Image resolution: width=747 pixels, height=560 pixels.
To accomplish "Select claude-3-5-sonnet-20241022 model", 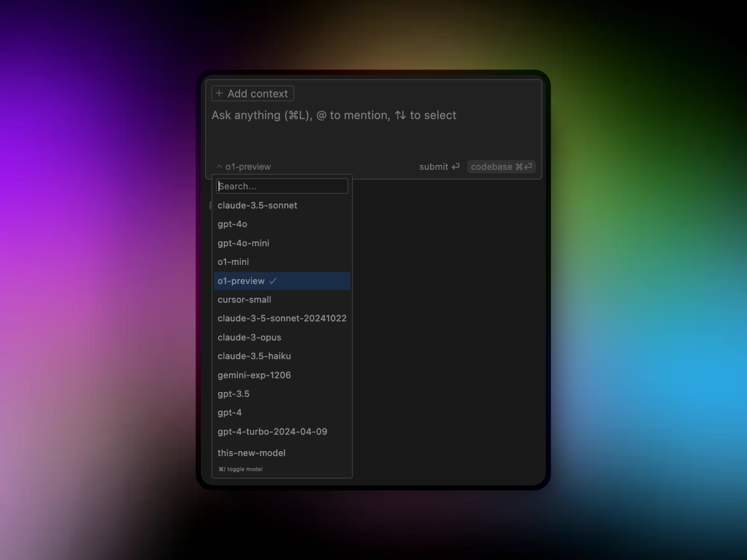I will click(x=282, y=318).
